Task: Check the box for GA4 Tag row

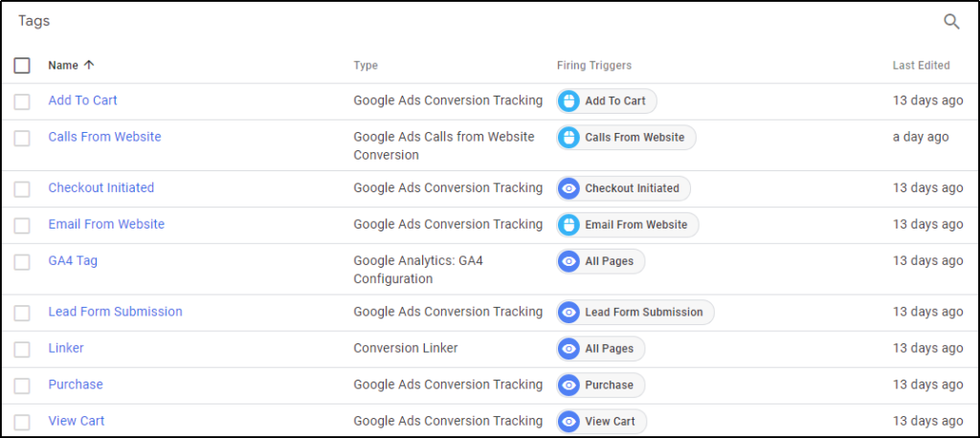Action: [22, 262]
